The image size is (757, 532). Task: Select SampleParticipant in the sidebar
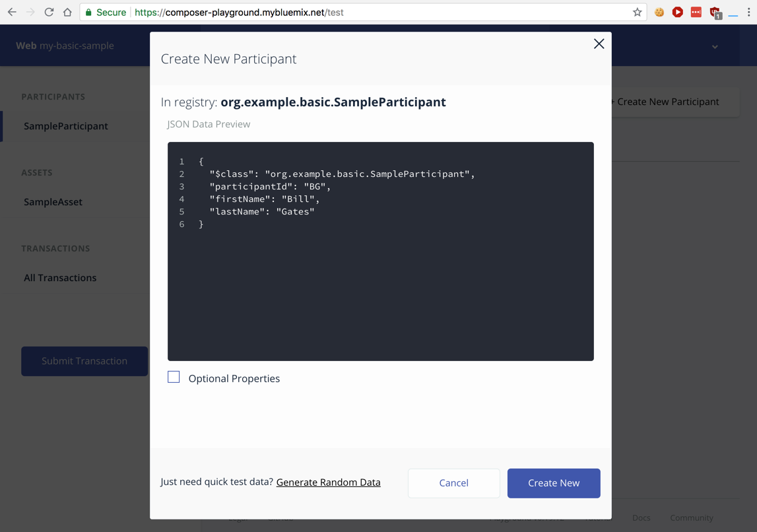pos(66,126)
